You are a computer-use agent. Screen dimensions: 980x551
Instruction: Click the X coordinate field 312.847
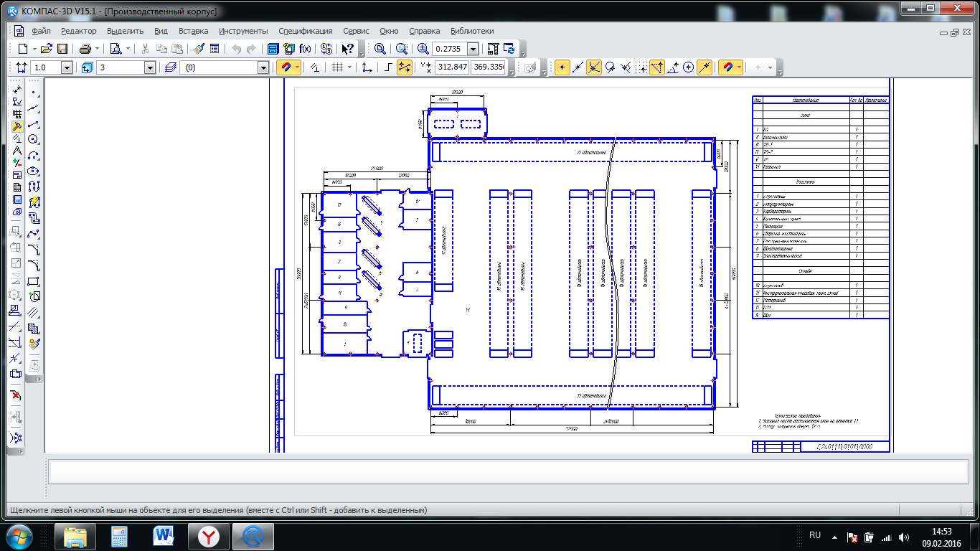click(x=453, y=67)
